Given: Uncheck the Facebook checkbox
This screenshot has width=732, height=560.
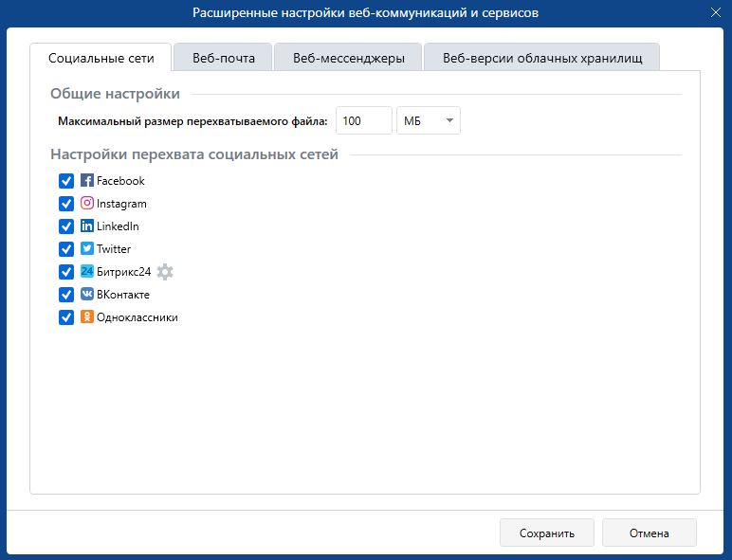Looking at the screenshot, I should [x=66, y=181].
